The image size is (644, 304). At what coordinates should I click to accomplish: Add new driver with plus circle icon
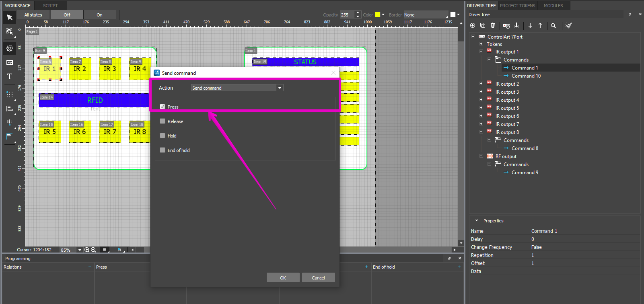(x=473, y=25)
